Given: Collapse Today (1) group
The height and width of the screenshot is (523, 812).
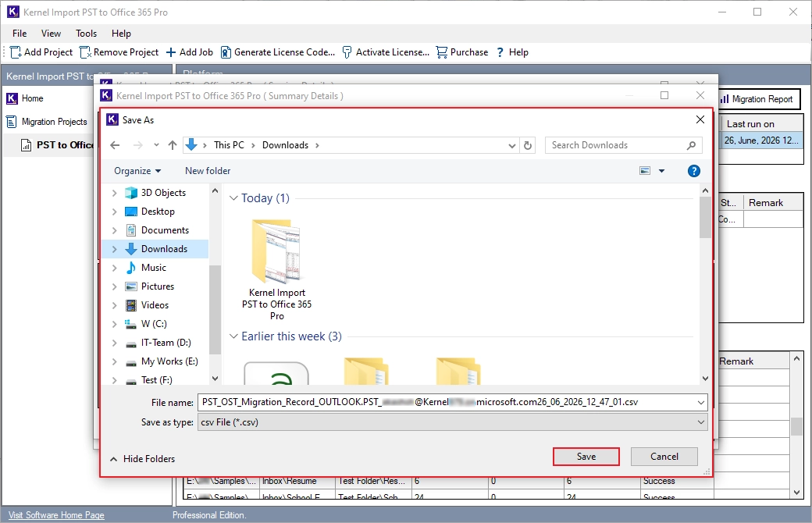Looking at the screenshot, I should [233, 198].
